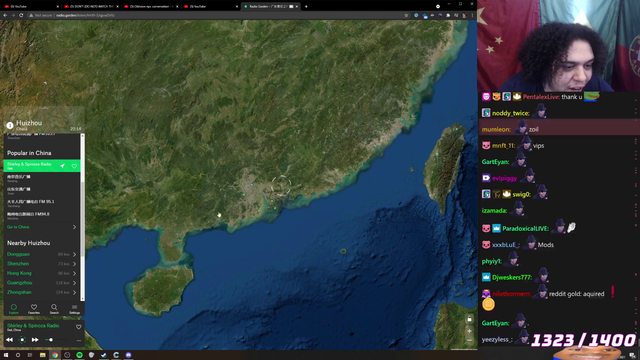Stop the currently playing radio station

(22, 340)
